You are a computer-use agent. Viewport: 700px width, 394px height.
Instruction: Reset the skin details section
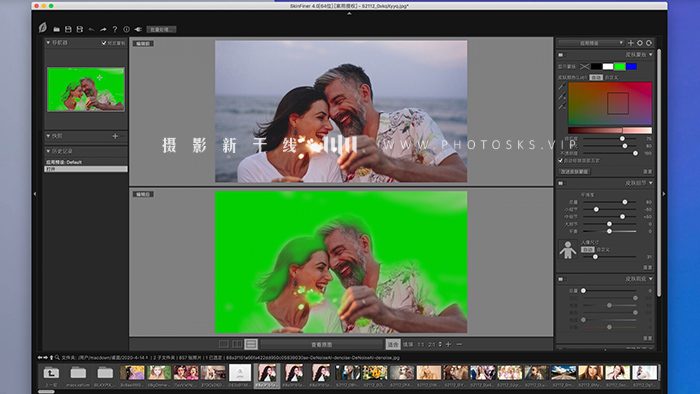pyautogui.click(x=647, y=267)
